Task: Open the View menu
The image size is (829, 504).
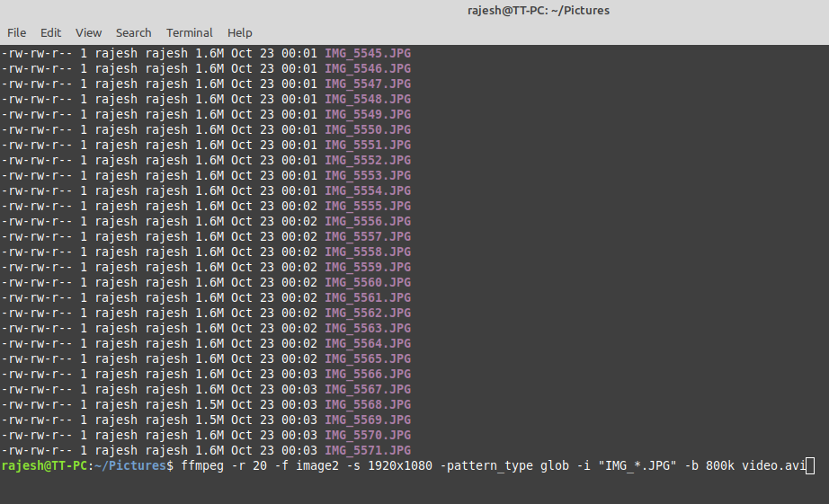Action: [88, 32]
